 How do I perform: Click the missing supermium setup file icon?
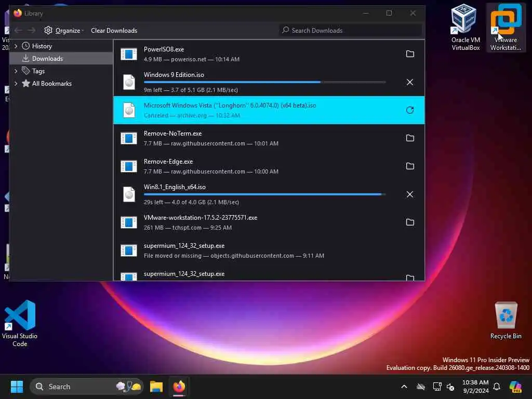129,250
